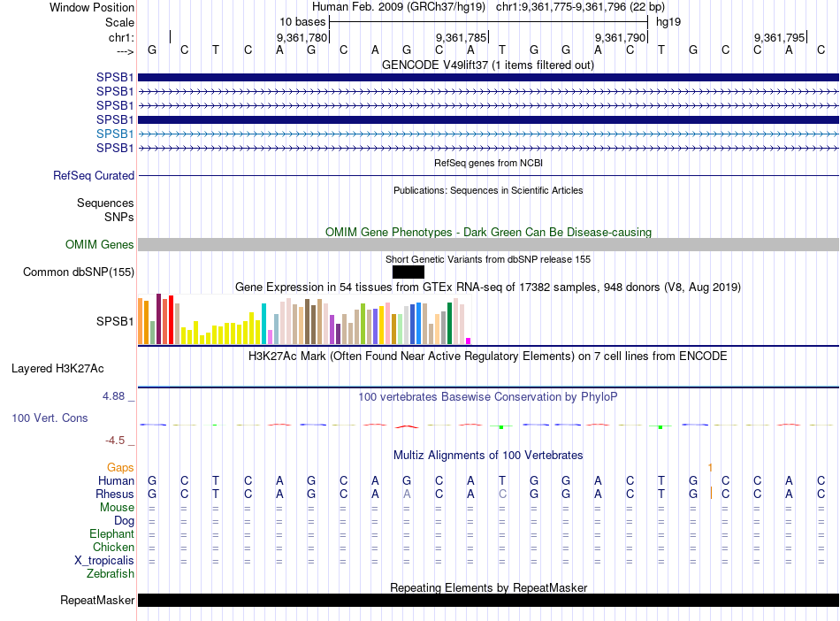Click the short magenta bar ending the GTEx chart
The width and height of the screenshot is (840, 621).
pos(469,341)
